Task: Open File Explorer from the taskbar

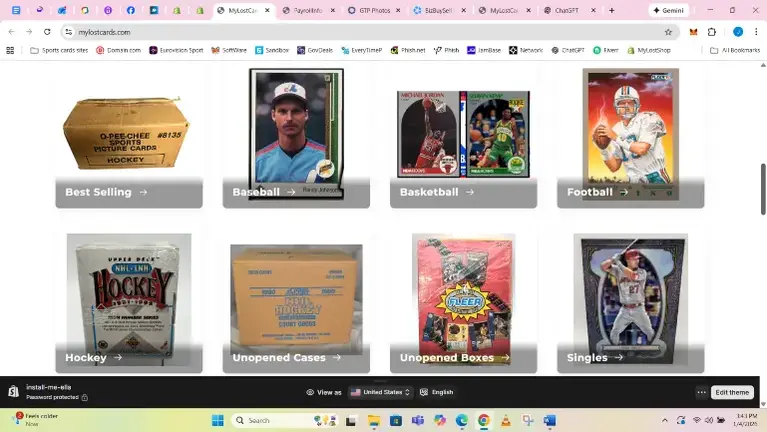Action: coord(374,420)
